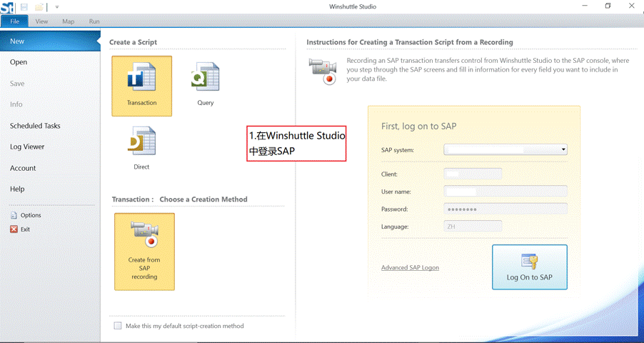The height and width of the screenshot is (343, 644).
Task: Switch to the View tab
Action: tap(41, 21)
